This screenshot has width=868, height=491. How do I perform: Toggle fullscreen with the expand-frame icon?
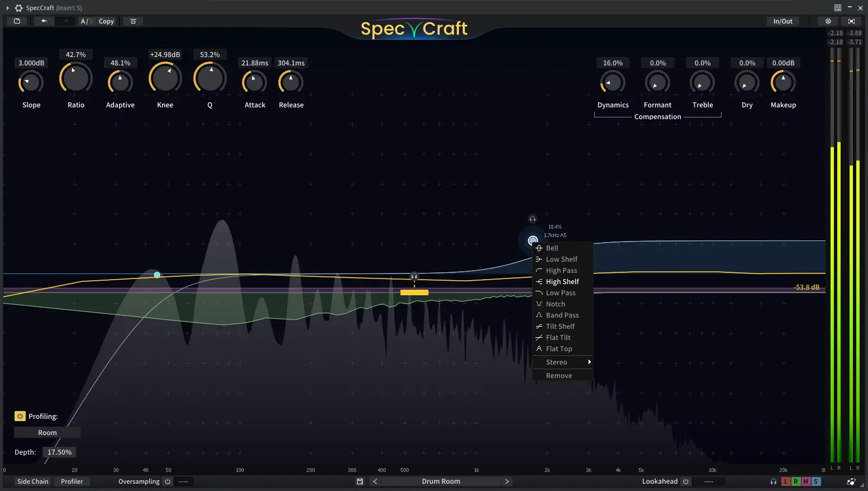coord(851,21)
